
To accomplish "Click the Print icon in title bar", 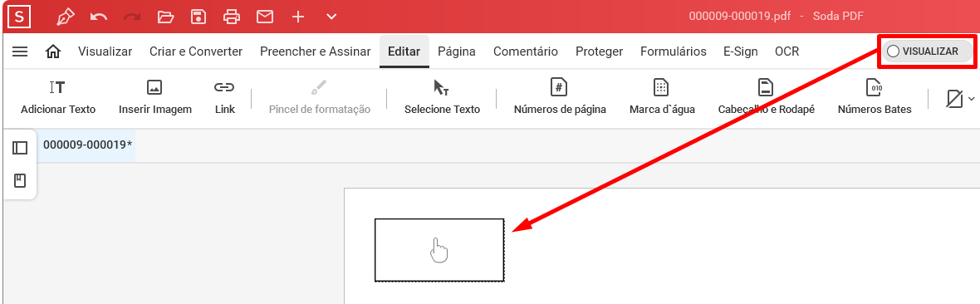I will click(232, 17).
